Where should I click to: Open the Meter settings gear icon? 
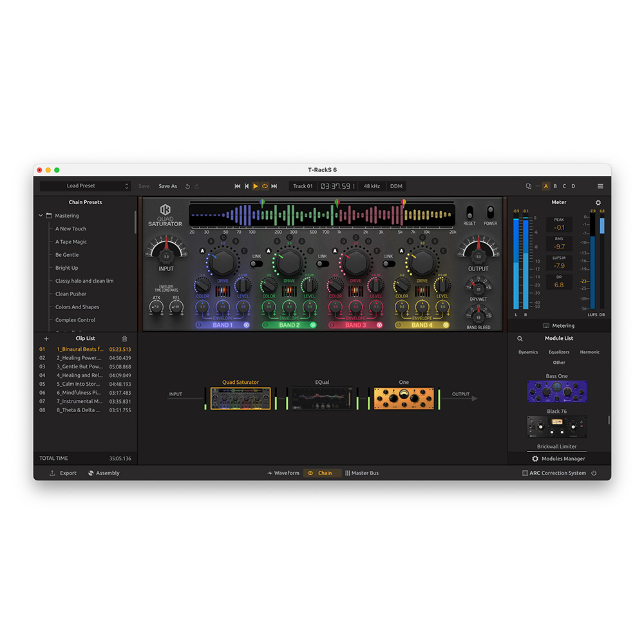pyautogui.click(x=598, y=202)
